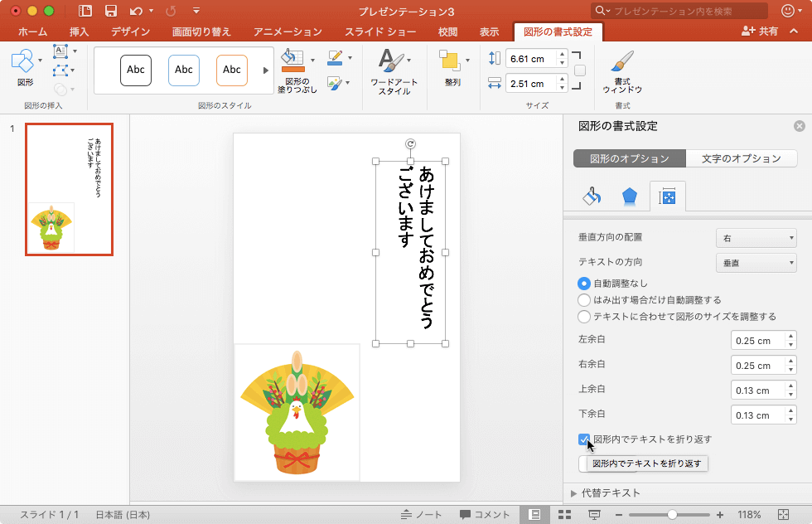
Task: Click the 文字のオプション button
Action: [x=741, y=159]
